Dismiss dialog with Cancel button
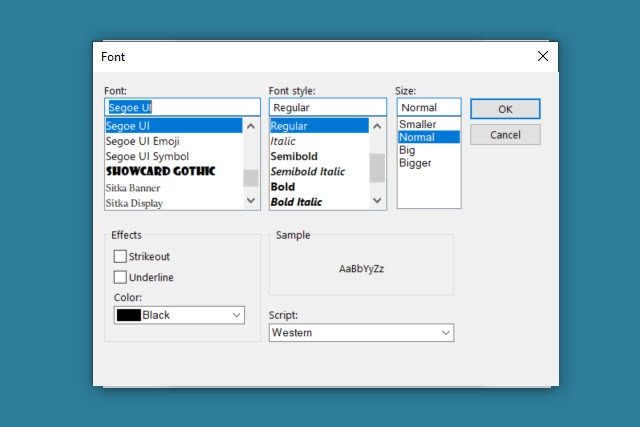 click(x=505, y=135)
